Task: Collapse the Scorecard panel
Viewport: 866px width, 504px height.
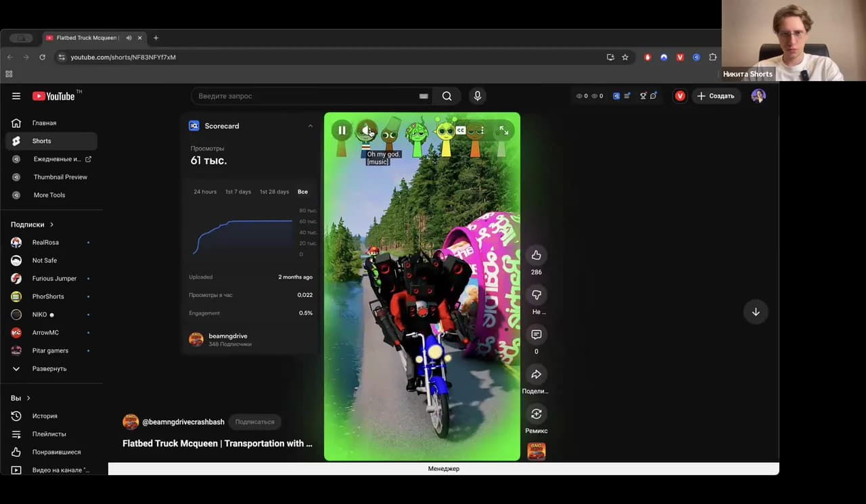Action: click(311, 126)
